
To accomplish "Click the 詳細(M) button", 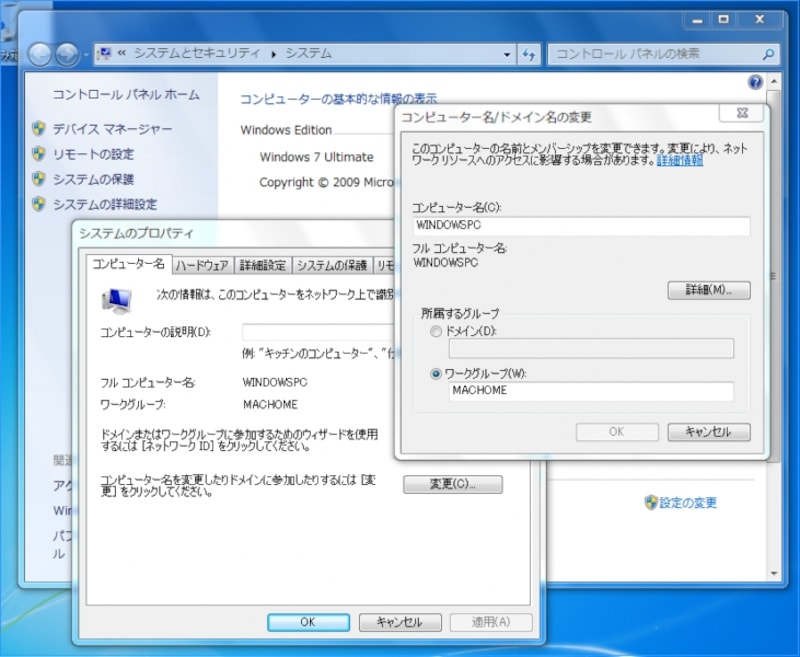I will [x=709, y=290].
